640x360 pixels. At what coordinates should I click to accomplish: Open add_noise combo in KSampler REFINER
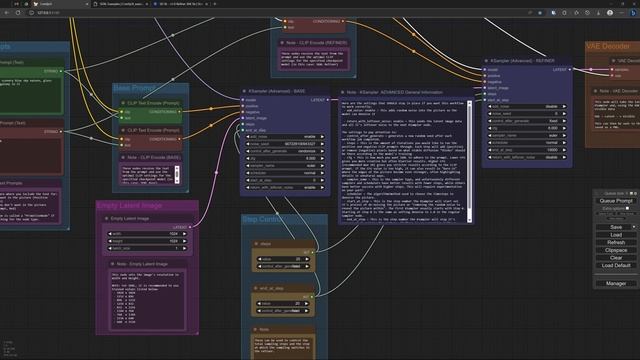[527, 107]
